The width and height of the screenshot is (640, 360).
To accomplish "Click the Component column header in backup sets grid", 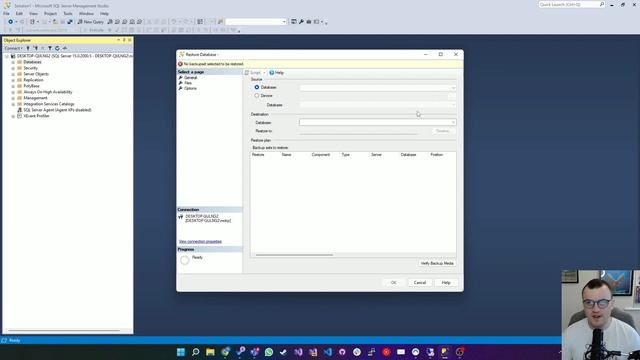I will pos(320,155).
